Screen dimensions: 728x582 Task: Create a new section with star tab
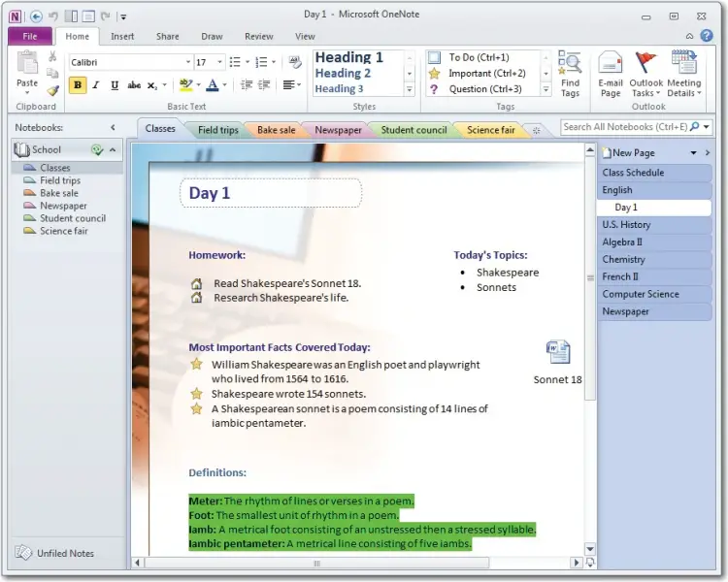coord(536,130)
